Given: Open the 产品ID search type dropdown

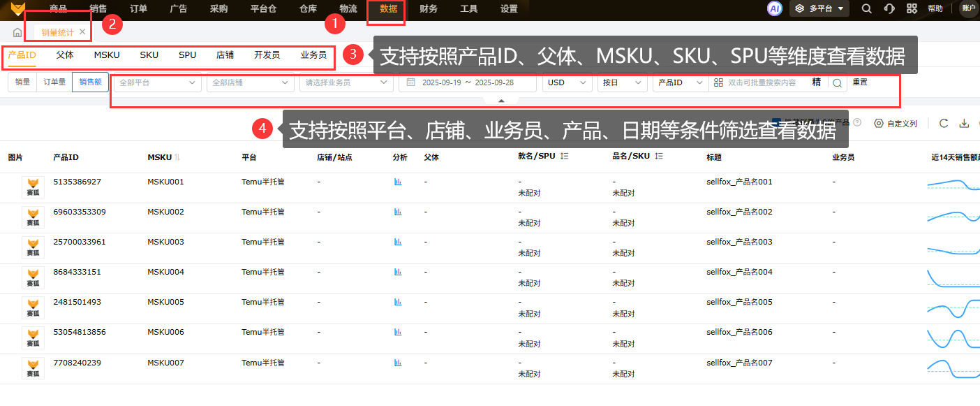Looking at the screenshot, I should 681,82.
